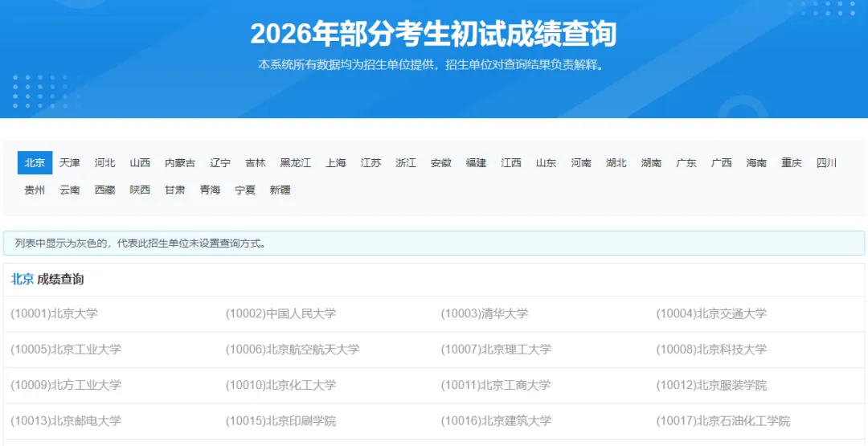Click the 北京 成绩查询 section heading
The width and height of the screenshot is (868, 446).
47,280
